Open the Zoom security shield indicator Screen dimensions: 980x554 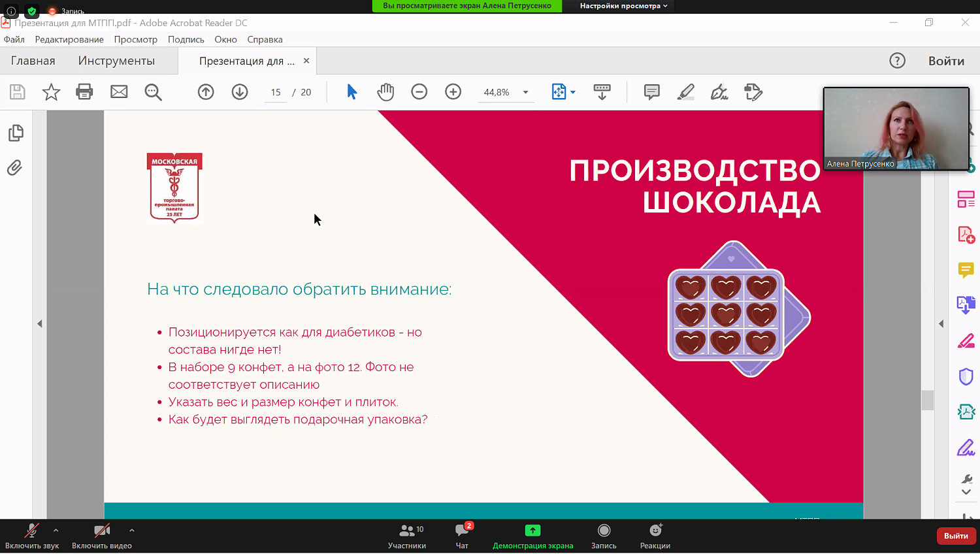pos(31,10)
